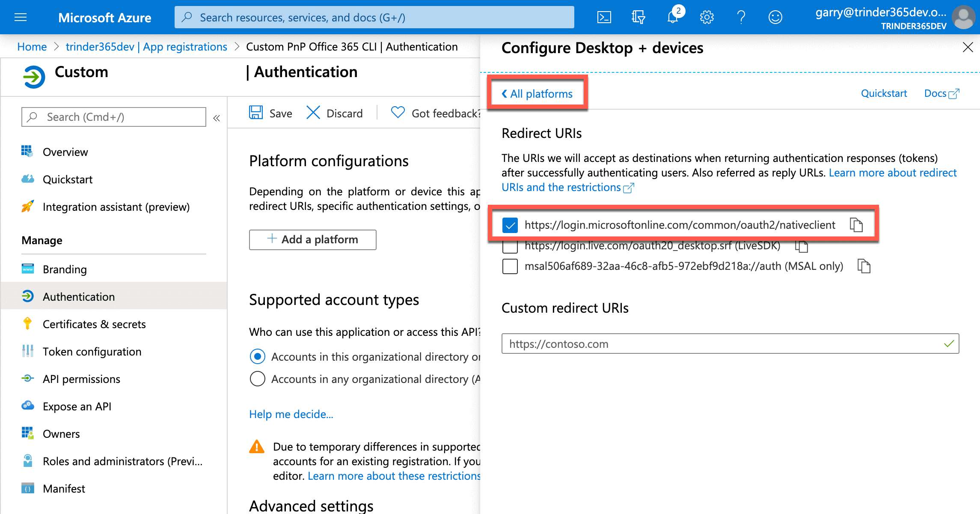
Task: Open Integration assistant (preview)
Action: 116,207
